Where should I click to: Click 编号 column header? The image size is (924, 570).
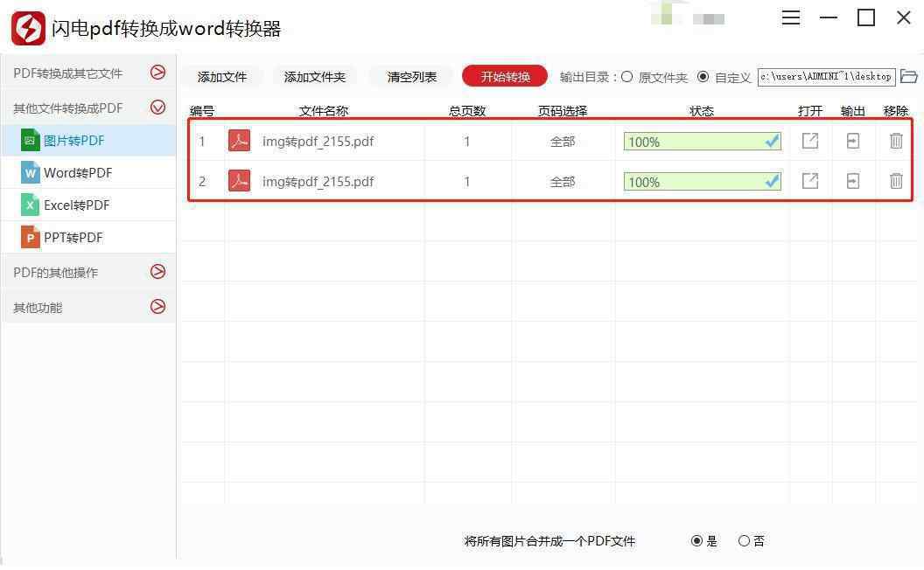point(202,111)
